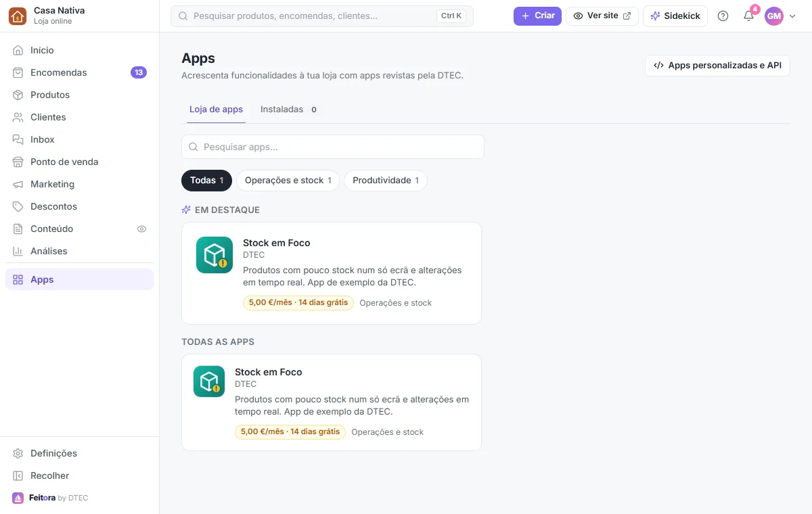Select Apps in sidebar
Image resolution: width=812 pixels, height=514 pixels.
(x=79, y=279)
